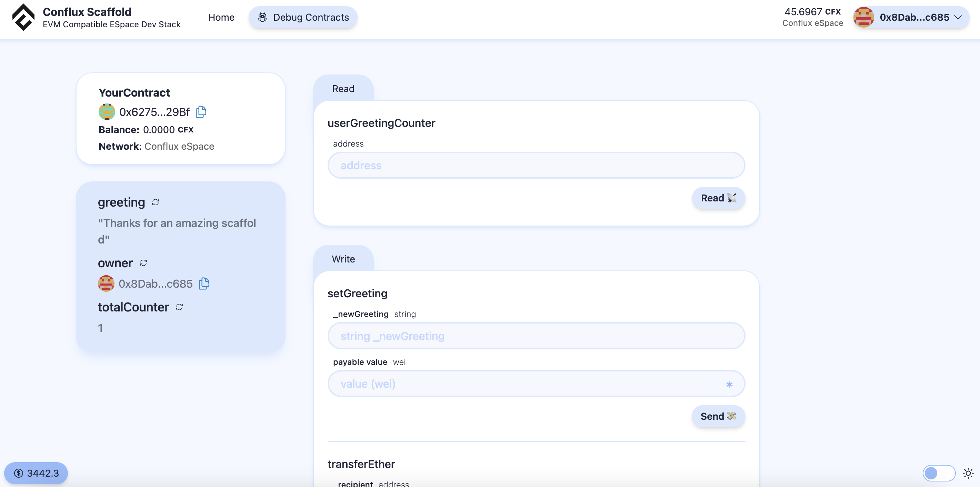Image resolution: width=980 pixels, height=487 pixels.
Task: Refresh the totalCounter variable value
Action: 179,307
